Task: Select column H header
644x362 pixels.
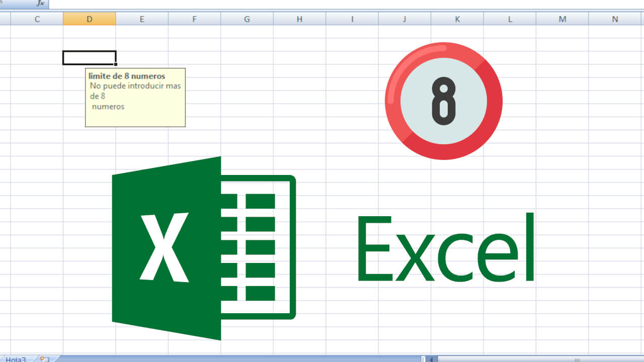Action: [299, 19]
